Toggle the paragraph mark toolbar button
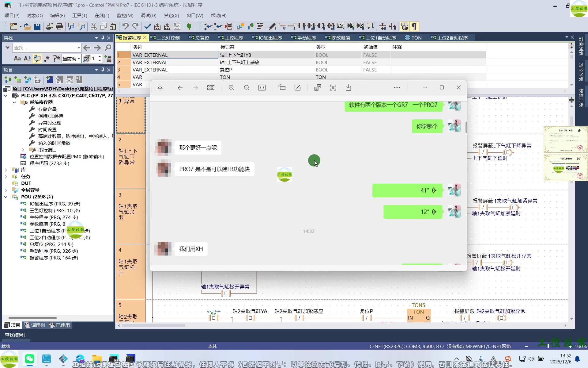The width and height of the screenshot is (588, 368). (x=414, y=27)
